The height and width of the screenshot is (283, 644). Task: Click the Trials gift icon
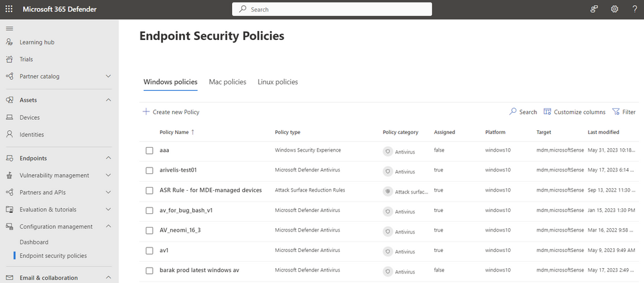[10, 59]
